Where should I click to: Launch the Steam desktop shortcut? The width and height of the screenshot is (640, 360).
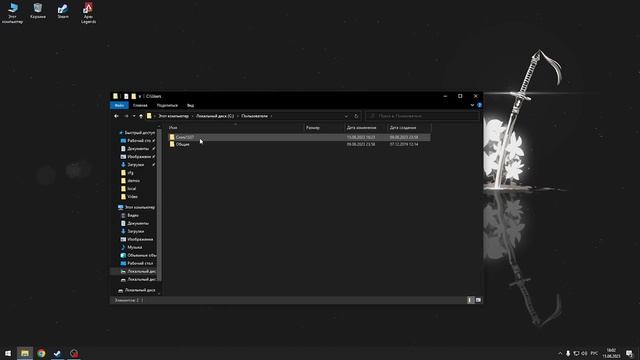click(x=63, y=11)
